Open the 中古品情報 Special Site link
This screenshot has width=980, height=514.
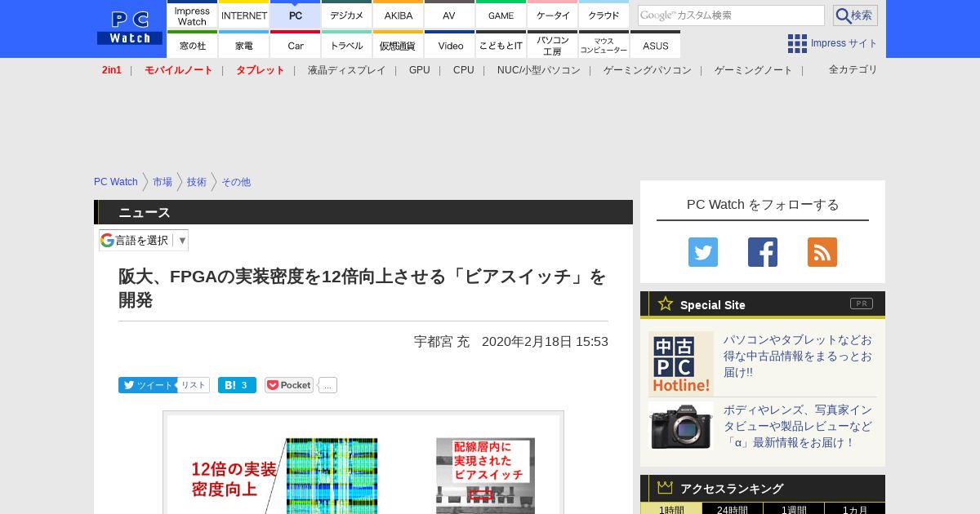coord(798,356)
